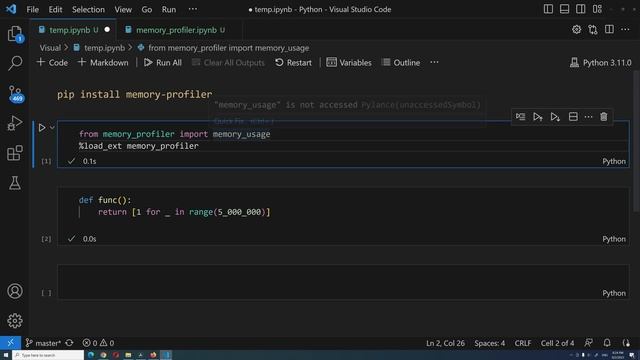Screen dimensions: 640x360
Task: Open Source Control view with 469 badge
Action: coord(16,94)
